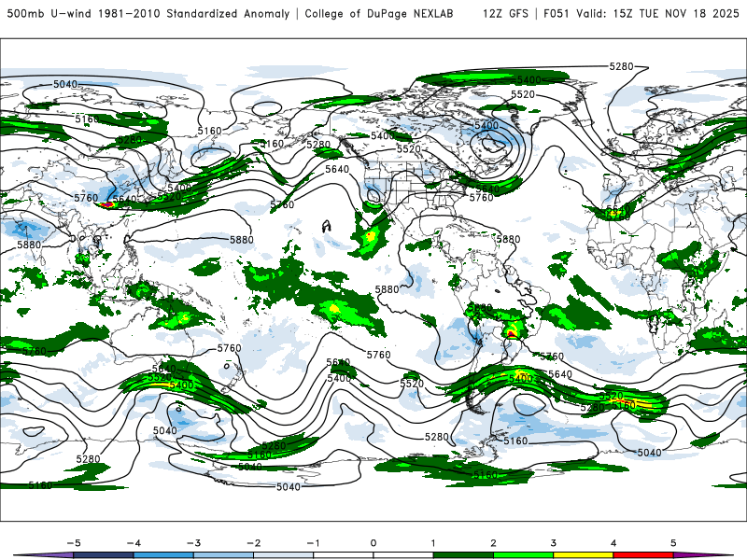
Task: Pick the red legend swatch between 4 and 5
Action: [x=643, y=555]
